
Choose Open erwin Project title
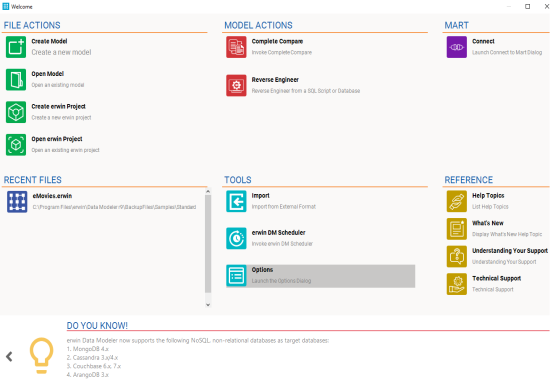(x=57, y=139)
